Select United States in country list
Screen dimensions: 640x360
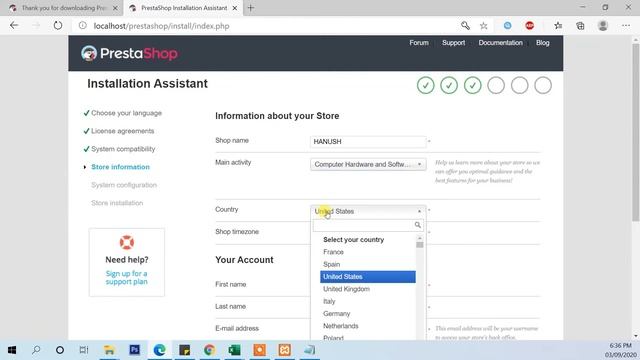[x=368, y=276]
